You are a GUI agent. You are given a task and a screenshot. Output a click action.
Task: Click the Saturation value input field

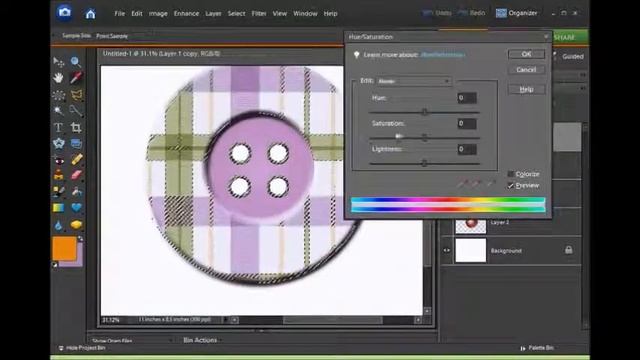pyautogui.click(x=467, y=124)
